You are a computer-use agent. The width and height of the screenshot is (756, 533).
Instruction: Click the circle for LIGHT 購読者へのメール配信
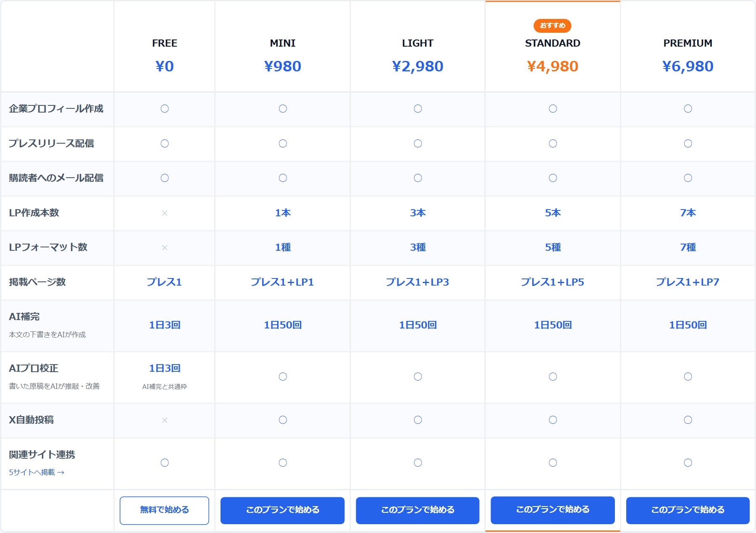[x=417, y=178]
